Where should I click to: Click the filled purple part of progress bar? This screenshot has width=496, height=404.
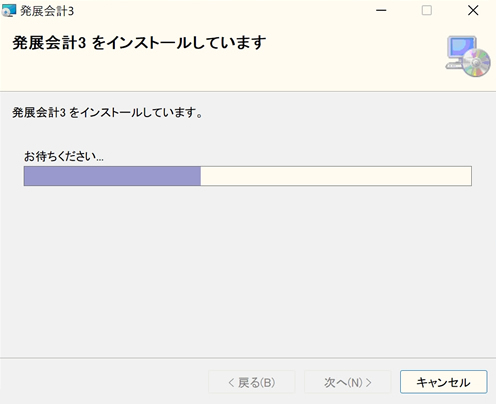tap(112, 176)
